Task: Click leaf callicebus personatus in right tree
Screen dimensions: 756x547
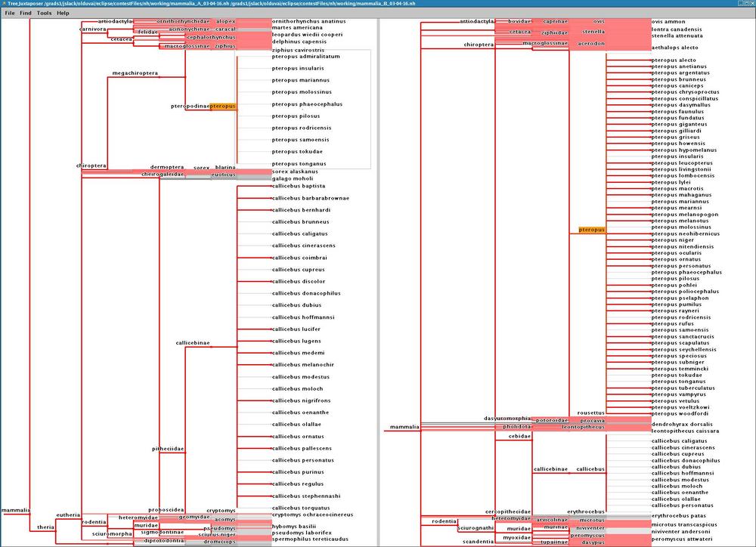Action: [x=682, y=505]
